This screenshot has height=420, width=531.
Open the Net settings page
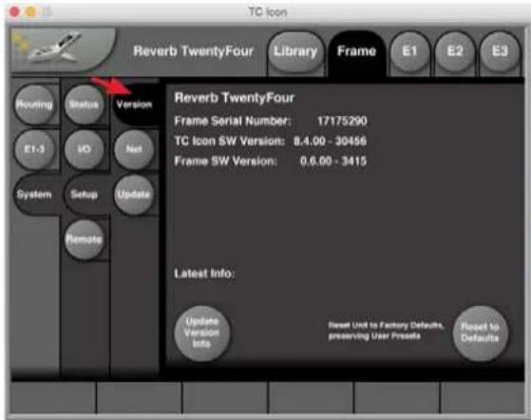click(x=134, y=149)
